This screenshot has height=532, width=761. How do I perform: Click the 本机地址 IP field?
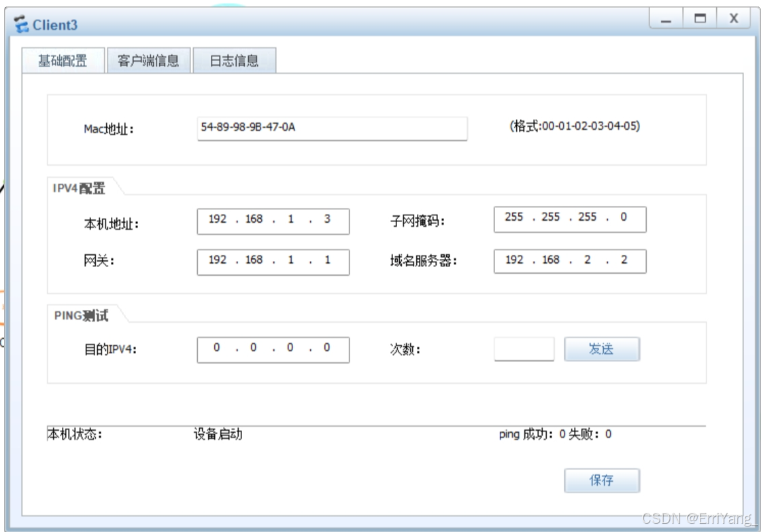(273, 221)
